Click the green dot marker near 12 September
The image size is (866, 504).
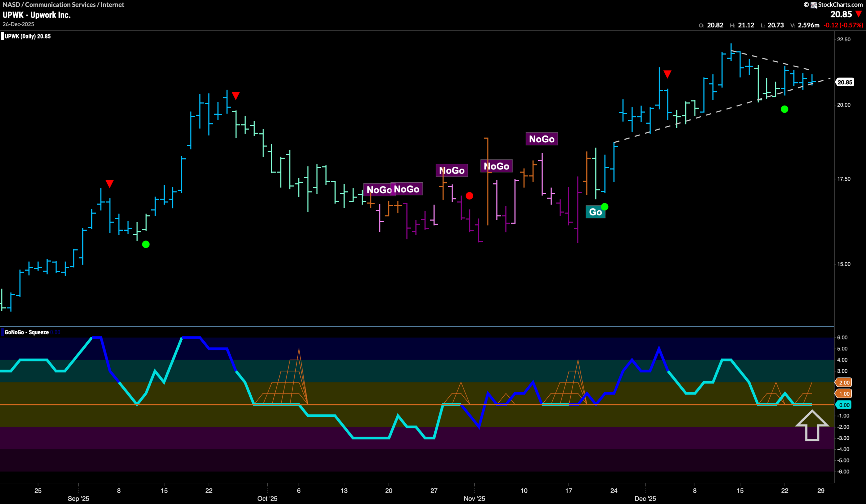coord(146,244)
